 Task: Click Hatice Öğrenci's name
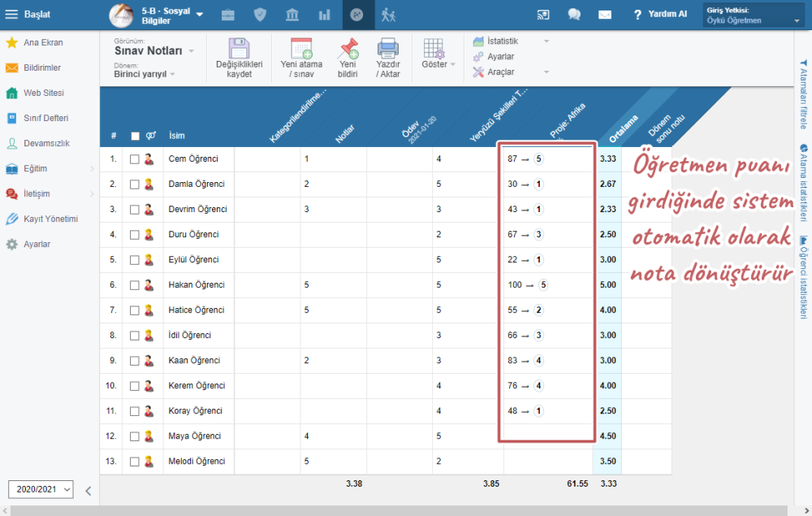(197, 310)
